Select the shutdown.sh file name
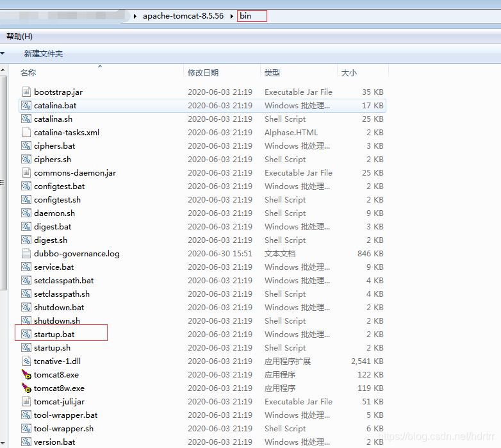The image size is (501, 448). coord(57,321)
